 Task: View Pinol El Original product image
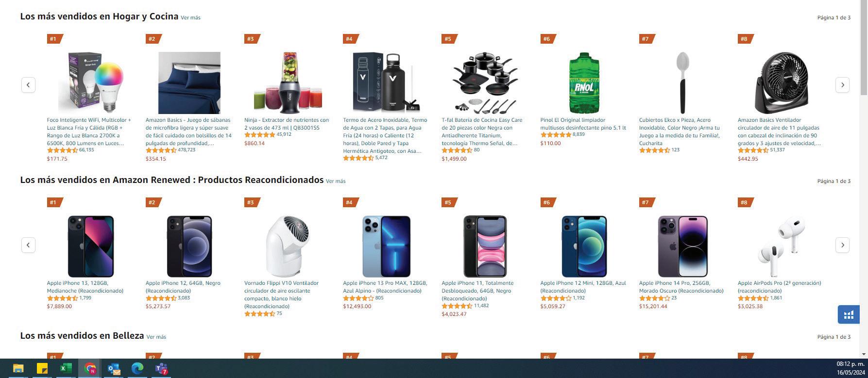click(583, 83)
